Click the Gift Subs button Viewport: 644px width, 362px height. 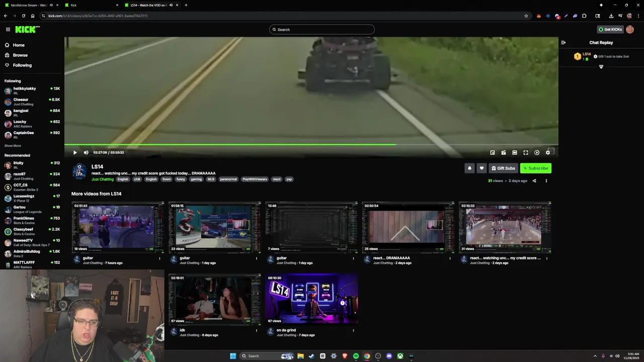(503, 168)
